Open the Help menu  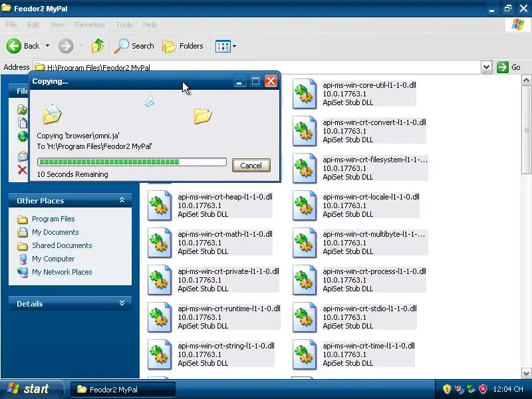click(x=150, y=25)
